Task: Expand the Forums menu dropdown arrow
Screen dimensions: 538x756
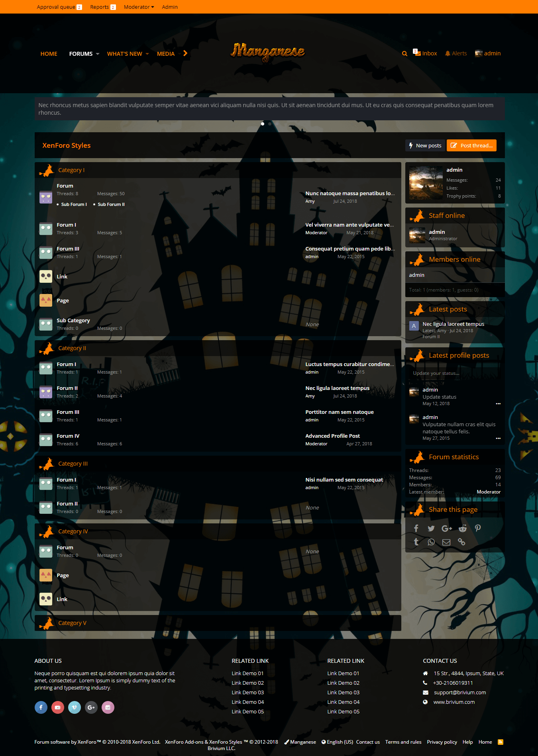Action: 98,54
